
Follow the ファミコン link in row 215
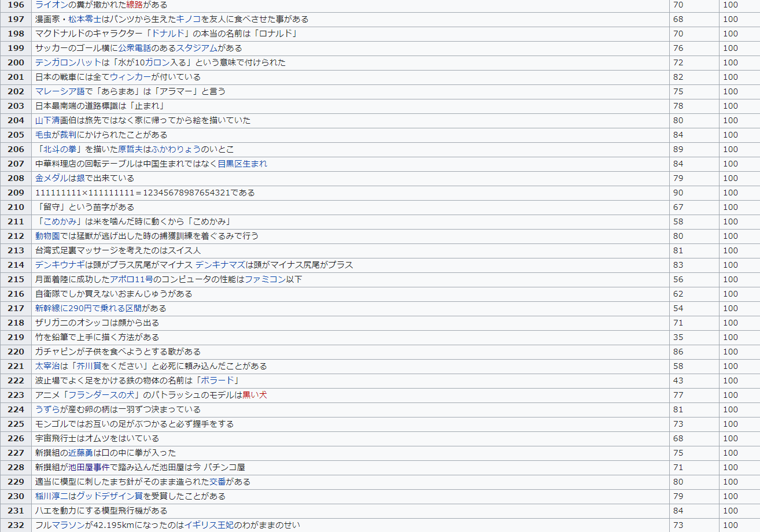(x=265, y=279)
